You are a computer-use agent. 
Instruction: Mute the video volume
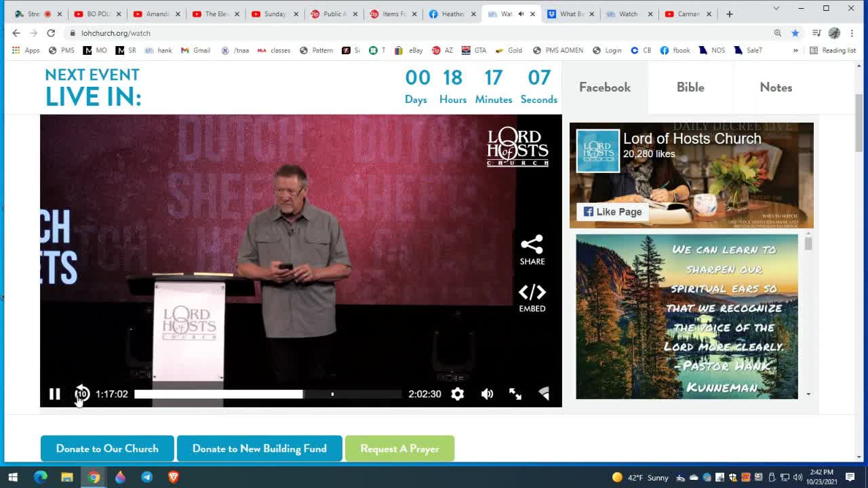pyautogui.click(x=487, y=394)
